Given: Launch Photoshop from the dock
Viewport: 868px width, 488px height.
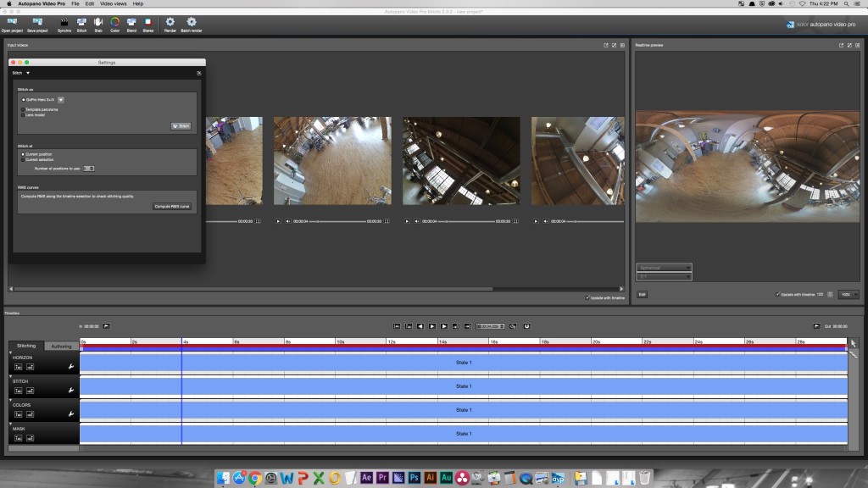Looking at the screenshot, I should pos(414,478).
